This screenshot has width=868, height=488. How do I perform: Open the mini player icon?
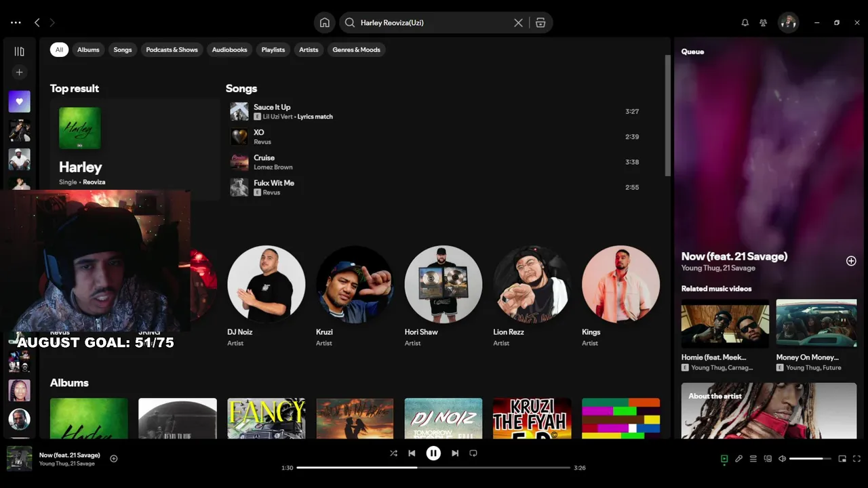tap(842, 459)
